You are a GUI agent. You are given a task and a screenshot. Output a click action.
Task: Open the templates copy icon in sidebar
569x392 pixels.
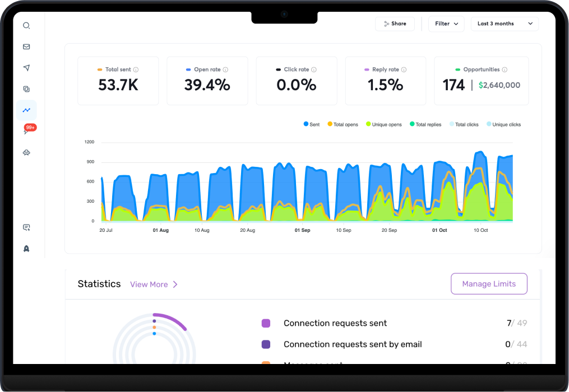click(x=26, y=89)
